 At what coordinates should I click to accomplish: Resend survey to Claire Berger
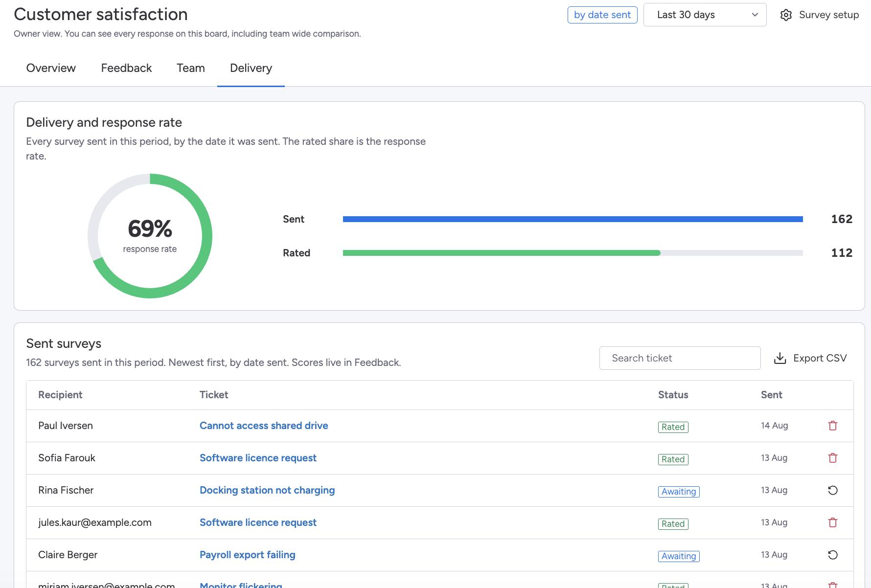pos(833,555)
